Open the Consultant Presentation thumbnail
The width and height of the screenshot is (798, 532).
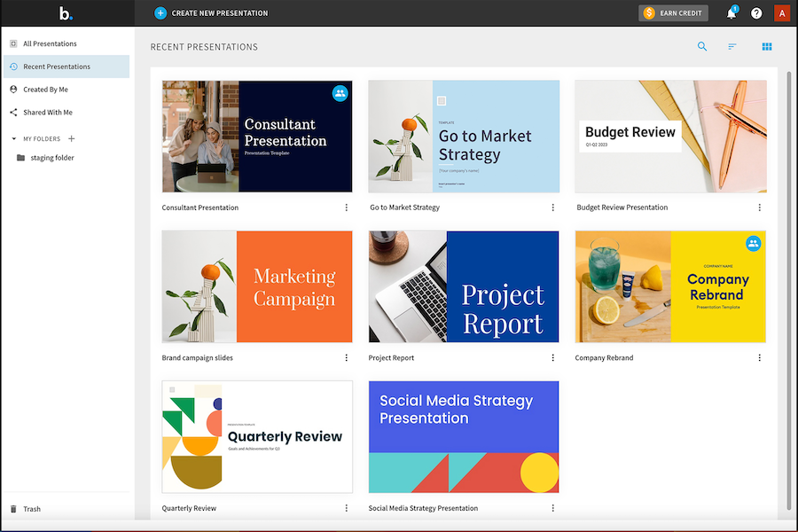[x=257, y=137]
